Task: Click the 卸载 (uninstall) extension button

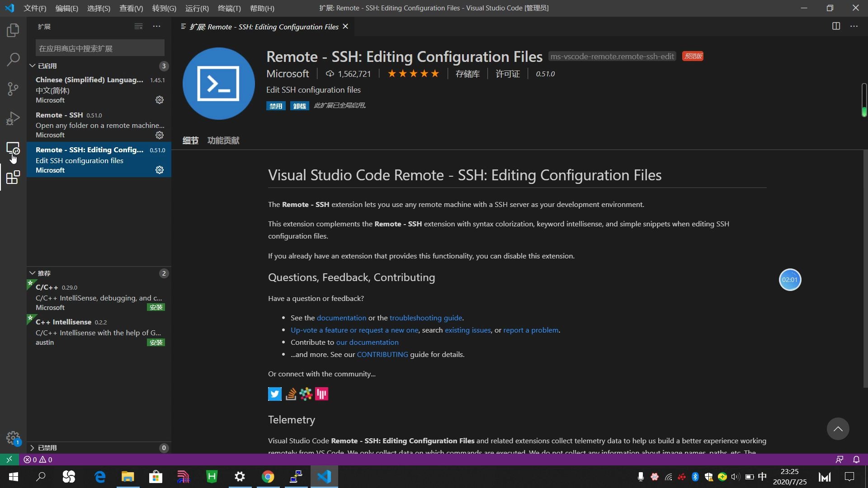Action: click(299, 106)
